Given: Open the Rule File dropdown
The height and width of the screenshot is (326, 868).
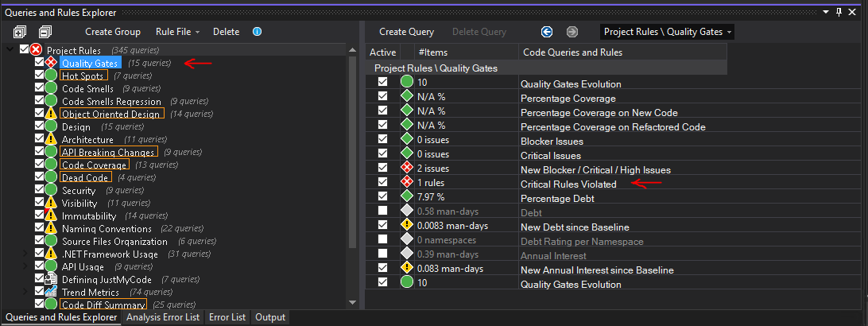Looking at the screenshot, I should tap(177, 32).
